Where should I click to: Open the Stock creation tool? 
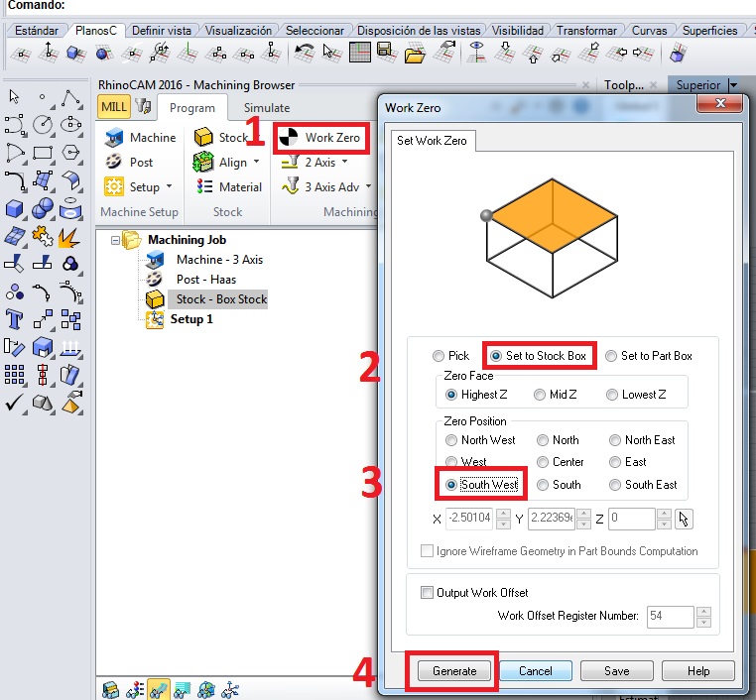pos(221,138)
